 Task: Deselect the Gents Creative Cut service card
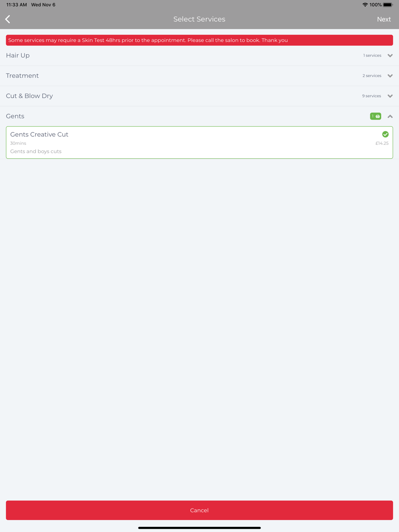(x=199, y=142)
